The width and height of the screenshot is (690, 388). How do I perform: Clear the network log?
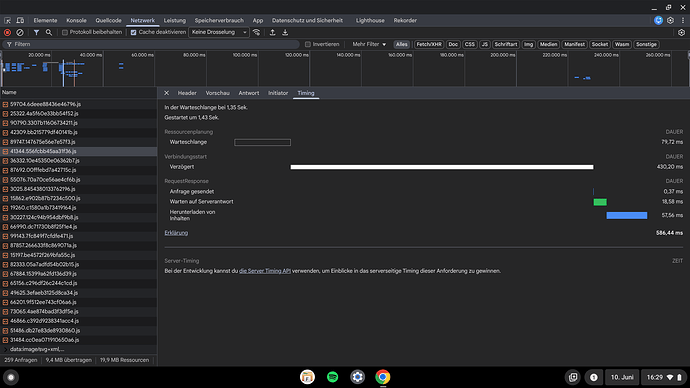pyautogui.click(x=20, y=32)
